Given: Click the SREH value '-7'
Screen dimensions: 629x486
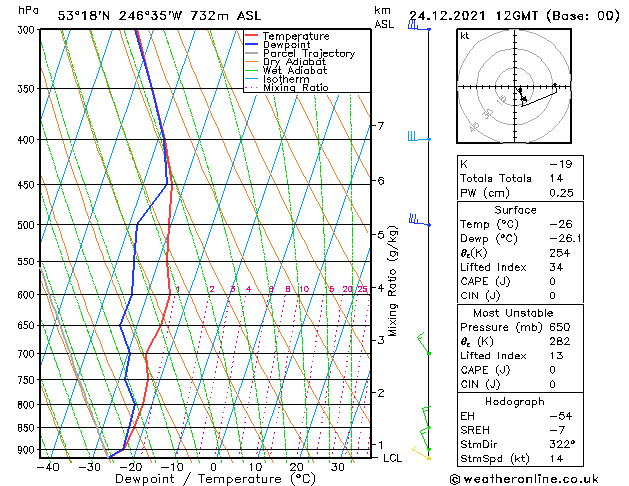Looking at the screenshot, I should (x=557, y=430).
